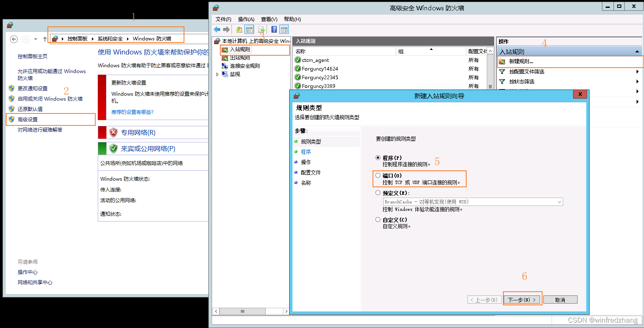This screenshot has width=644, height=328.
Task: Select the 预定义(E) radio button
Action: [x=378, y=193]
